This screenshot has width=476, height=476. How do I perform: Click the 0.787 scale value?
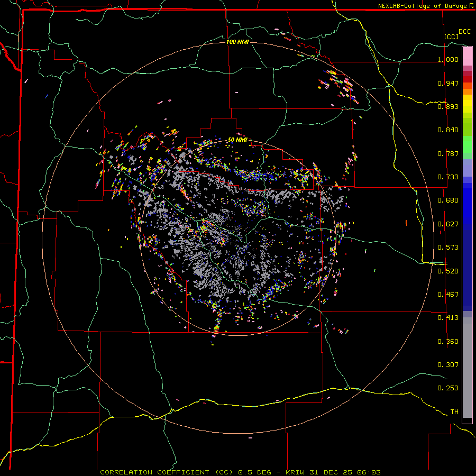[x=448, y=153]
